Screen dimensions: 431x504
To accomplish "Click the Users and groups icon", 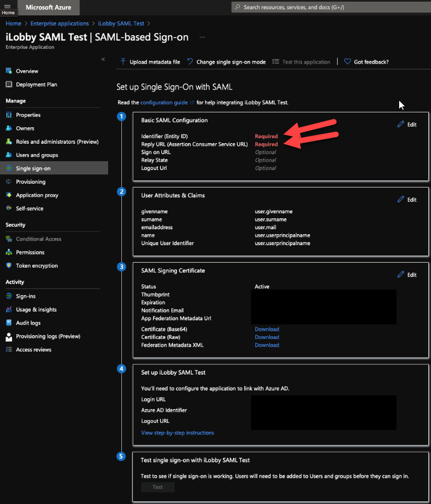I will pyautogui.click(x=9, y=155).
